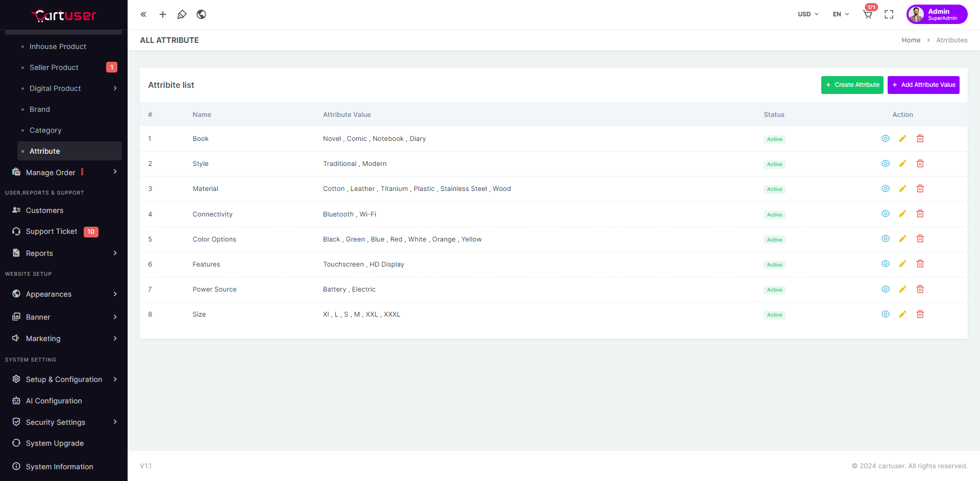Click the Create Attribute button
The image size is (980, 481).
pos(852,85)
